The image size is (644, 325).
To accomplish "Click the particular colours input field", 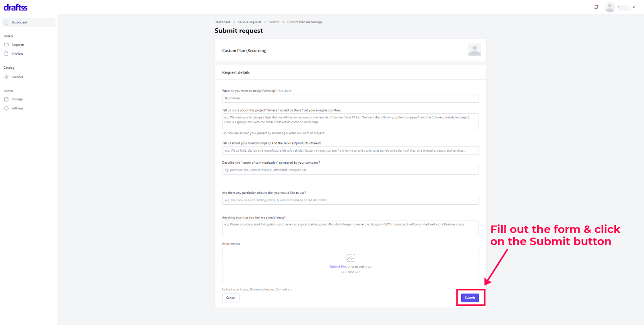I will (x=350, y=200).
